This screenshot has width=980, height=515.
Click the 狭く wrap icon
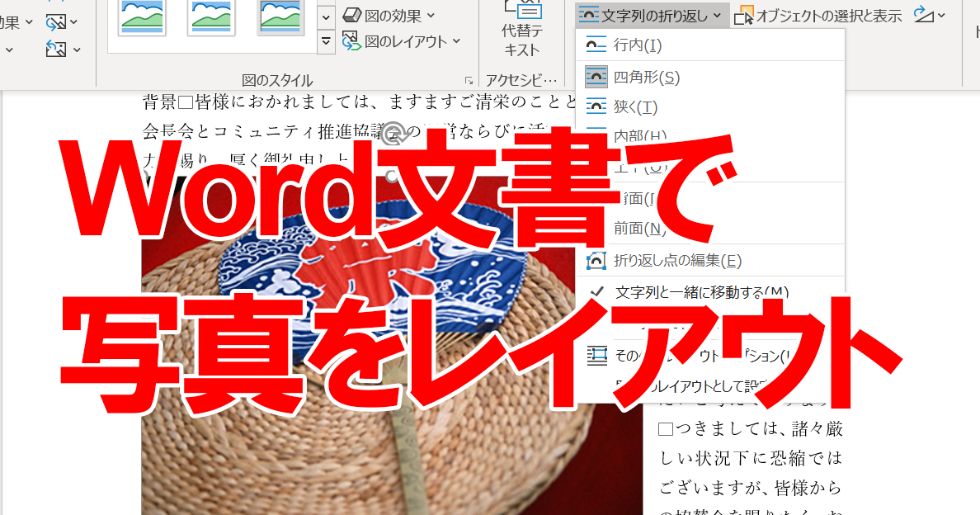point(596,106)
